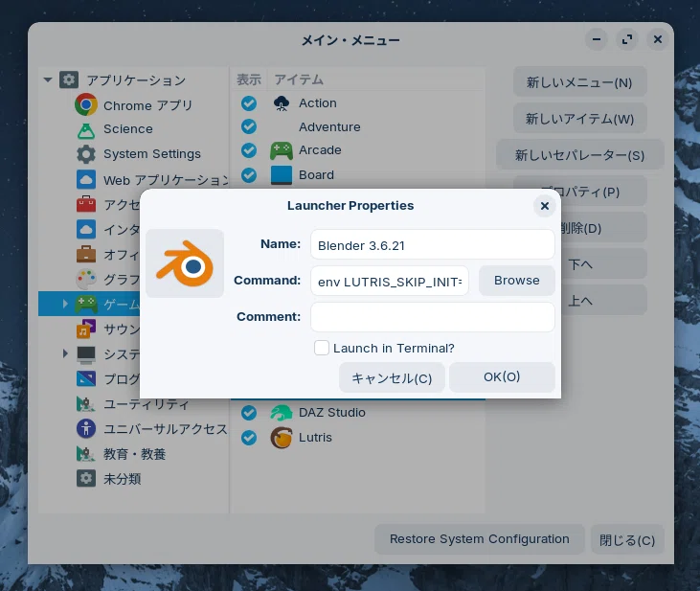Uncheck the Arcade item's visibility checkmark
The height and width of the screenshot is (591, 700).
249,150
